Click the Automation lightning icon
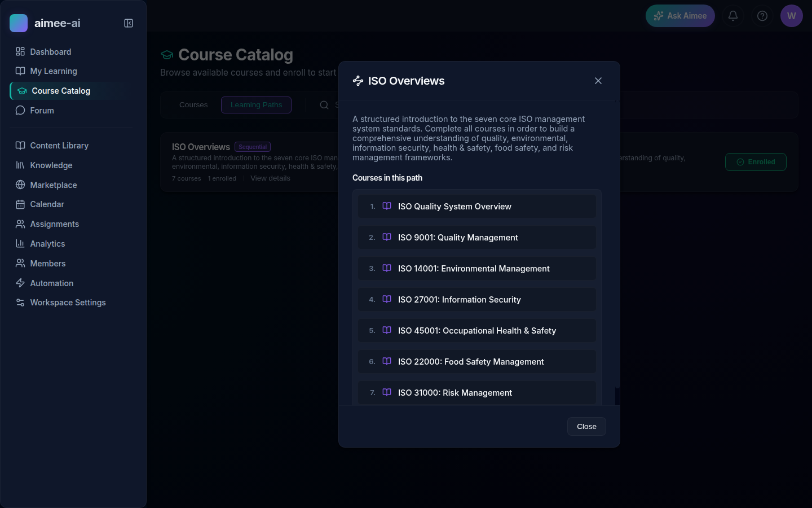Screen dimensions: 812x508 (20, 283)
